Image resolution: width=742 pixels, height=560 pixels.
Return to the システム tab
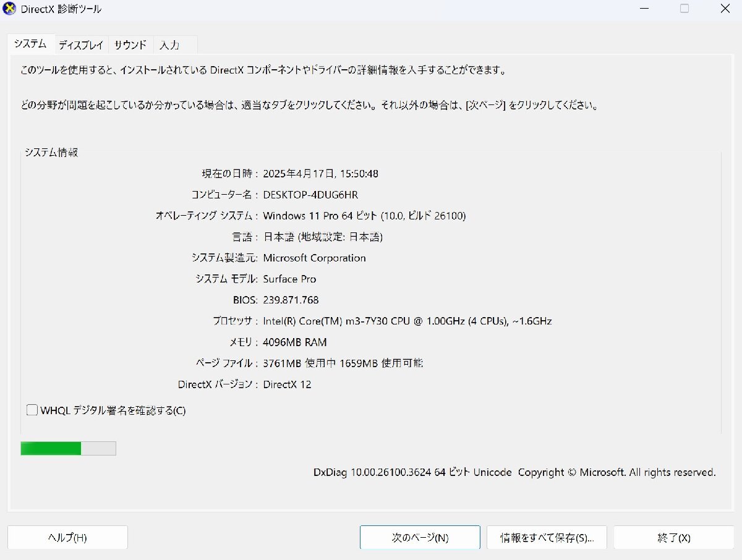click(29, 44)
